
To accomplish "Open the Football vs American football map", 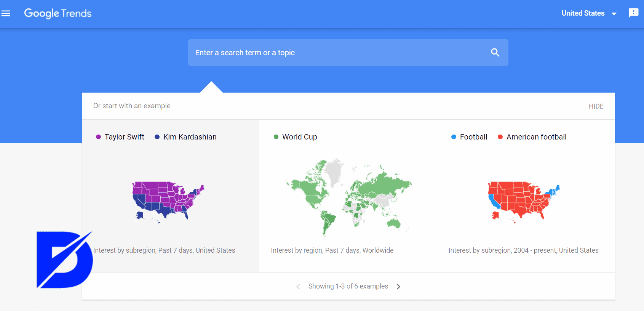I will click(x=524, y=201).
